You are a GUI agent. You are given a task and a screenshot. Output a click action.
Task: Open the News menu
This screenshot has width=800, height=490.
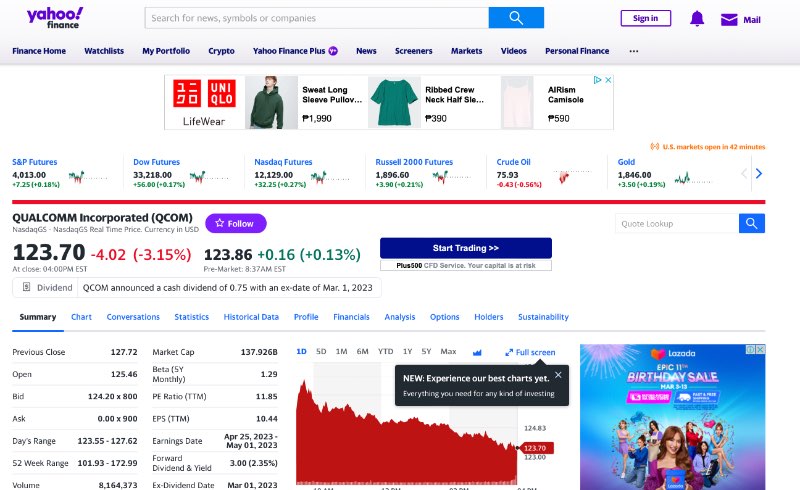tap(366, 51)
